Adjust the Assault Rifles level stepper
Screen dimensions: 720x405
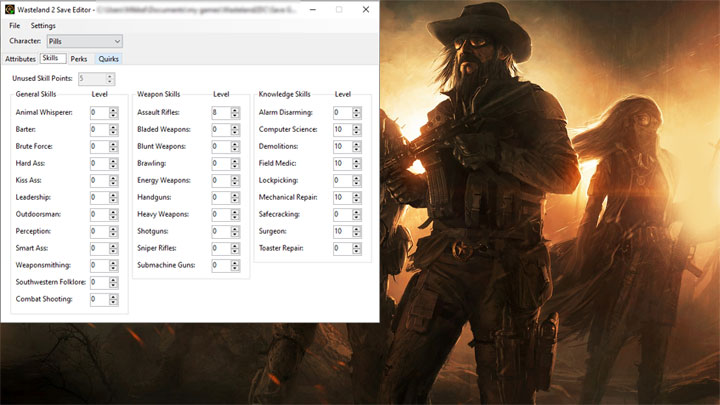click(x=235, y=112)
